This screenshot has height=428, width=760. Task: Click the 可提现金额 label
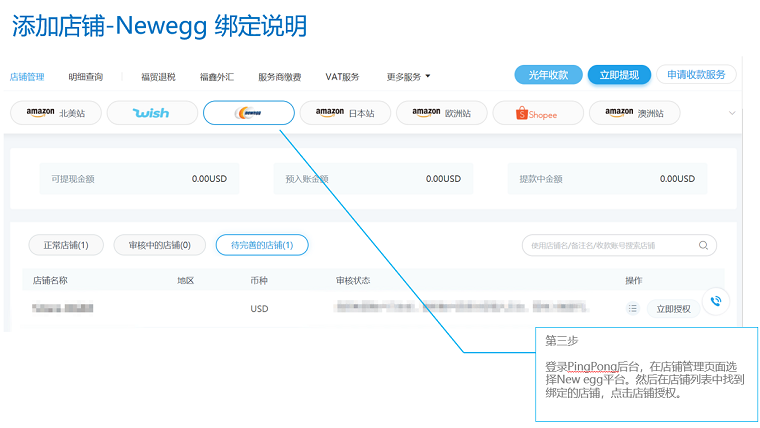click(73, 179)
